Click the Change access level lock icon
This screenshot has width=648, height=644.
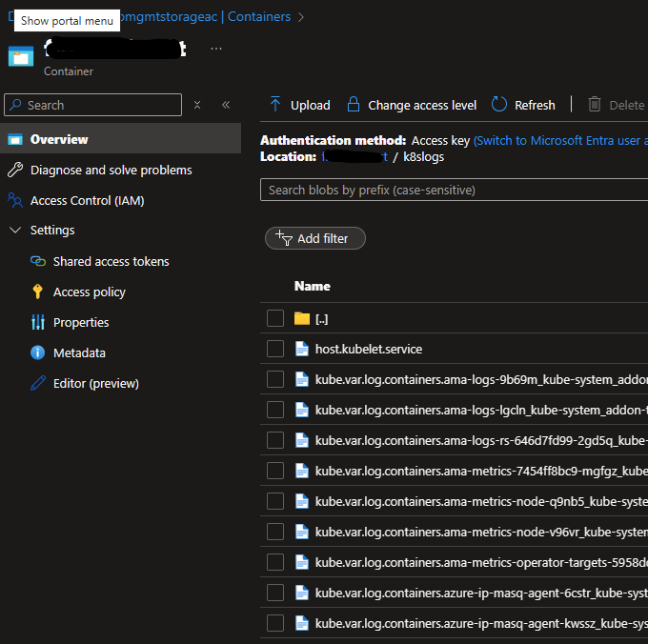tap(353, 104)
